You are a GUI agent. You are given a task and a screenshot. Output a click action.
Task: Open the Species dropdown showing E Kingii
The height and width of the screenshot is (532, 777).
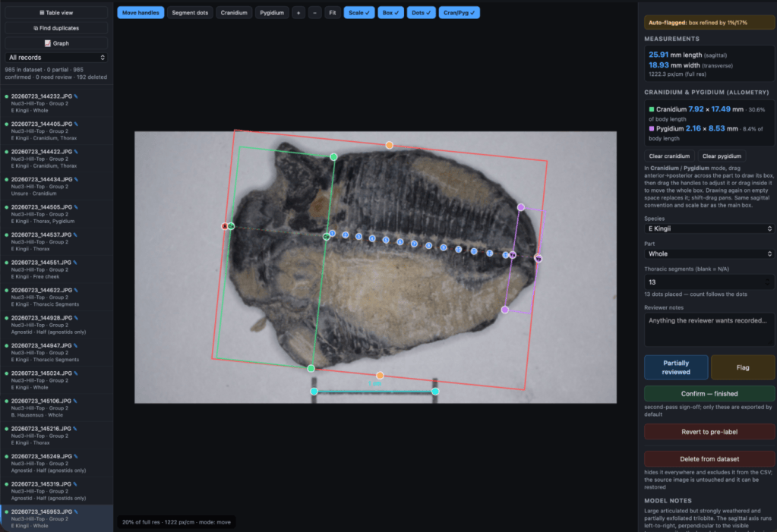pos(709,229)
